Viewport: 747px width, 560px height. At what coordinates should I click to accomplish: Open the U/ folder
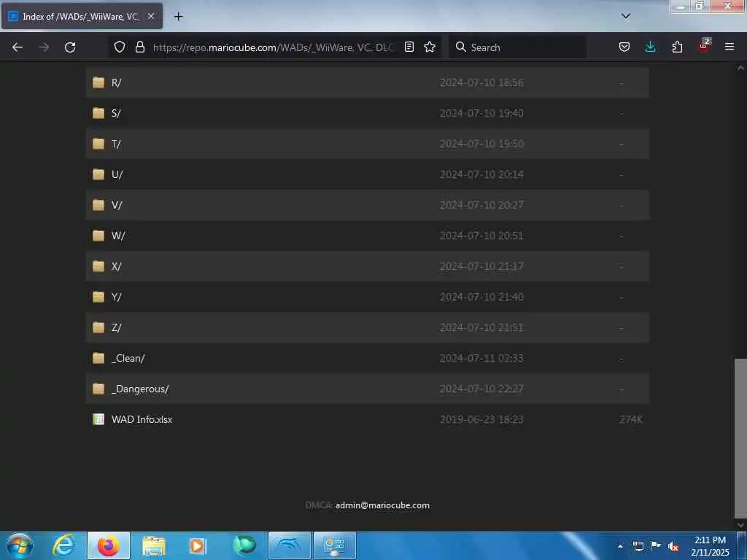point(117,175)
